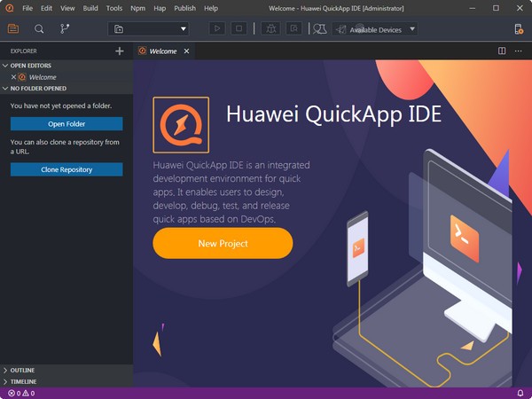
Task: Open the Search magnifier icon
Action: pyautogui.click(x=39, y=29)
